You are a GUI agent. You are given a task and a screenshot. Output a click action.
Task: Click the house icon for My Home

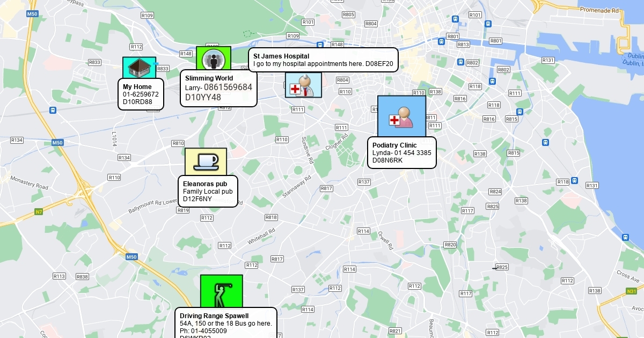[139, 68]
